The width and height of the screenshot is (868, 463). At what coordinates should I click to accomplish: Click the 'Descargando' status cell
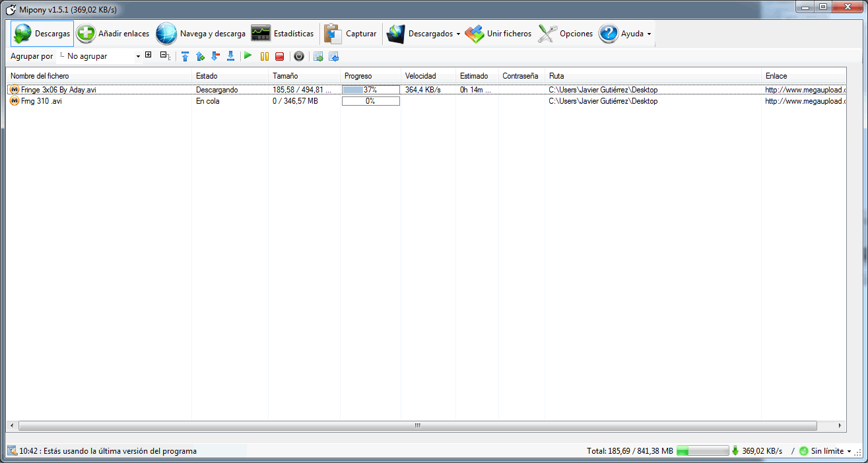click(217, 89)
